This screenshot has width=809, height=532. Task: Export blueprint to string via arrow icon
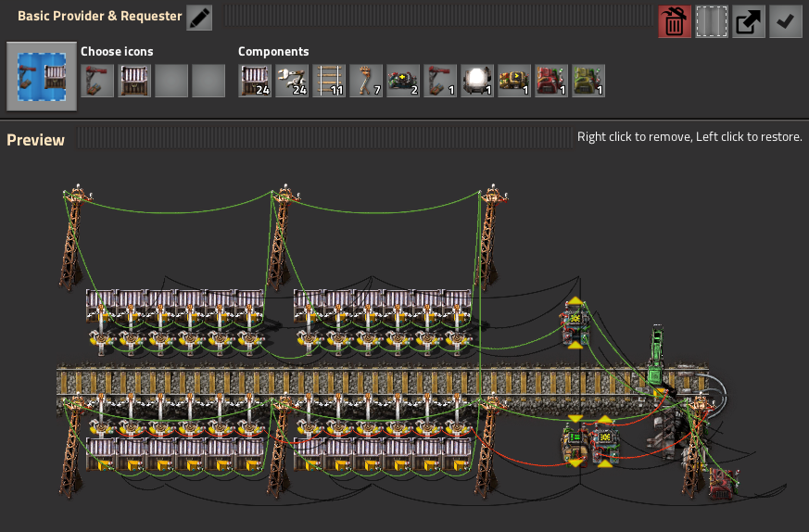(x=749, y=22)
